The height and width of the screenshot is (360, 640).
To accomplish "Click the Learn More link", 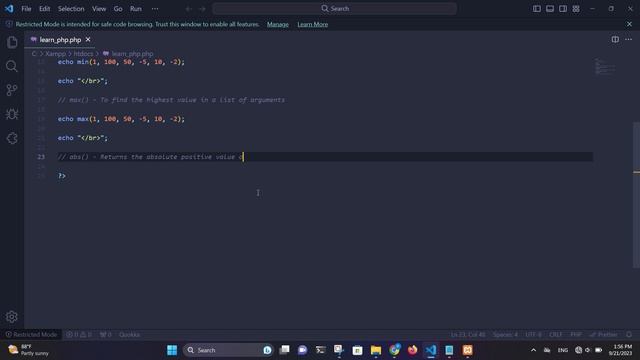I will 313,24.
